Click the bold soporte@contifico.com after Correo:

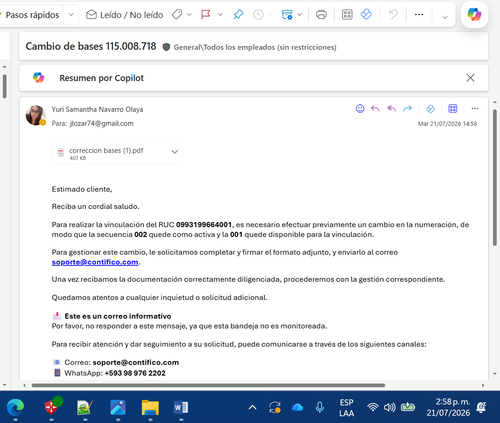pos(136,362)
